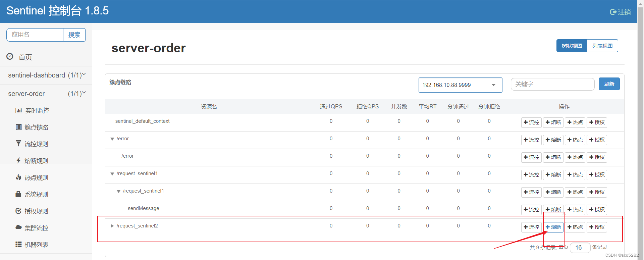Add 流控 rule for sendMessage
Viewport: 644px width, 260px height.
531,210
